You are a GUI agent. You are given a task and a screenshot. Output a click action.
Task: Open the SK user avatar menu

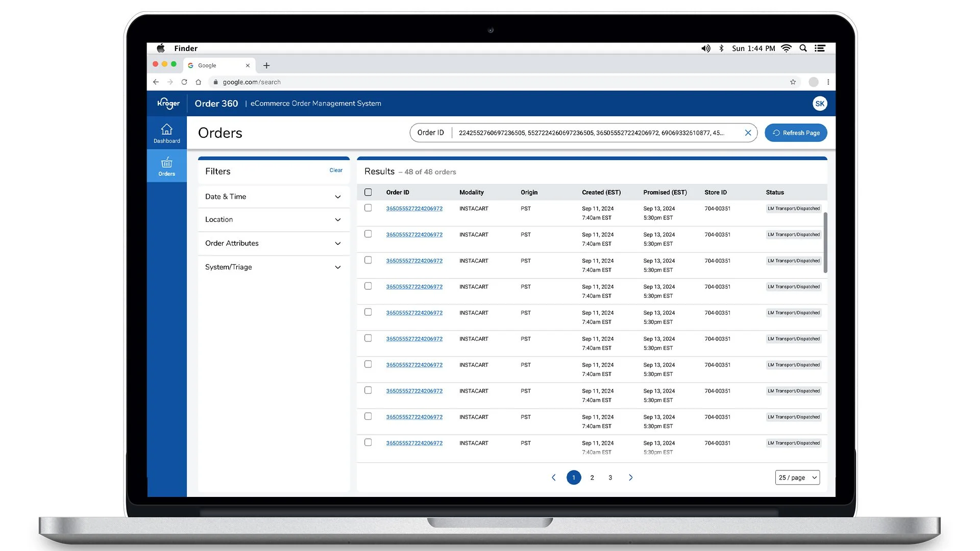pyautogui.click(x=819, y=104)
